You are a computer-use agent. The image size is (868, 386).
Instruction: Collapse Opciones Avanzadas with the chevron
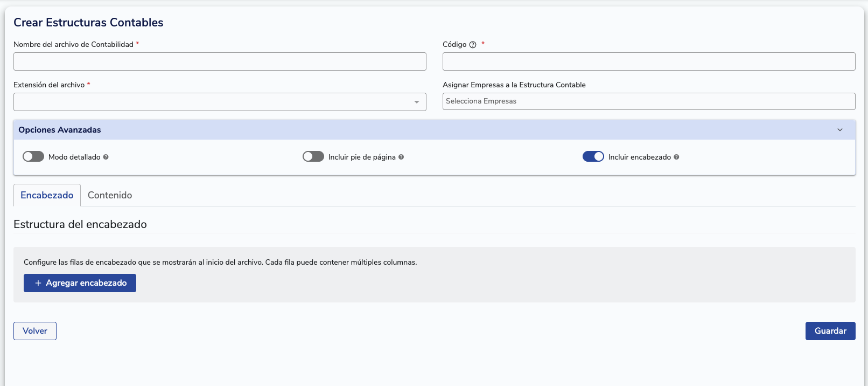[x=840, y=130]
